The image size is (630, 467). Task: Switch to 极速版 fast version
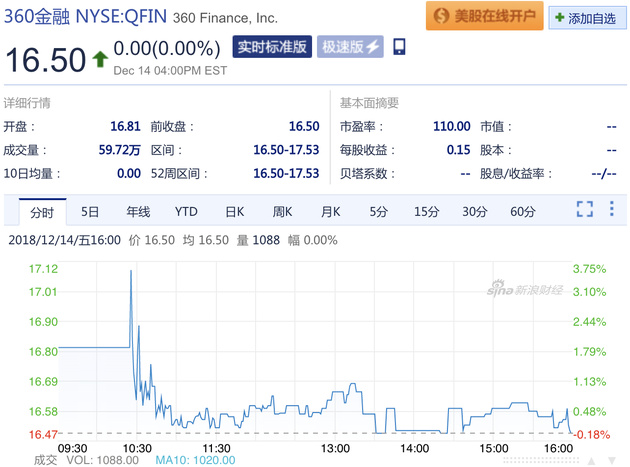[x=350, y=47]
